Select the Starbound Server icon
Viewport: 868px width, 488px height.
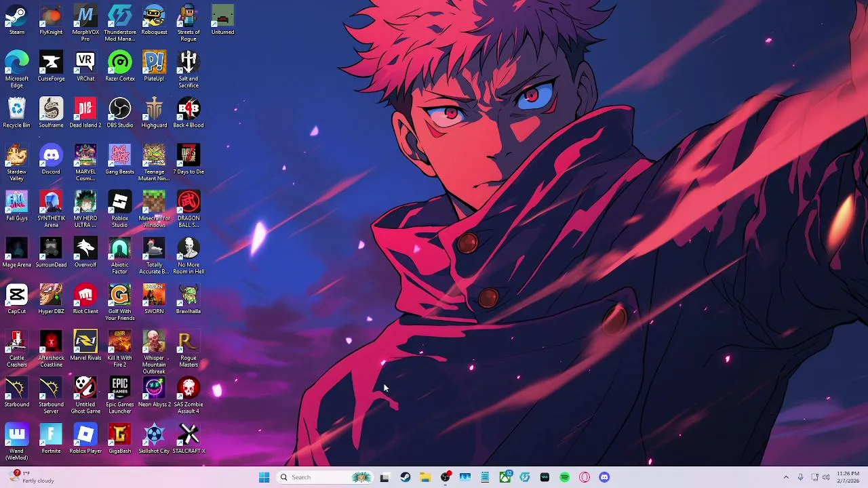click(x=51, y=395)
